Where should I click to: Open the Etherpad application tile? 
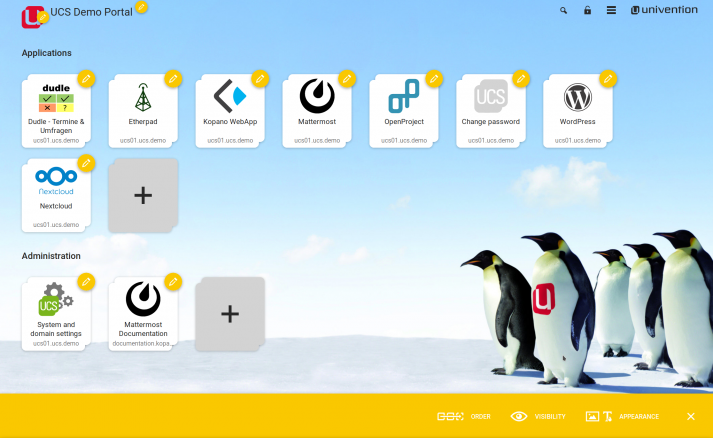pos(143,111)
